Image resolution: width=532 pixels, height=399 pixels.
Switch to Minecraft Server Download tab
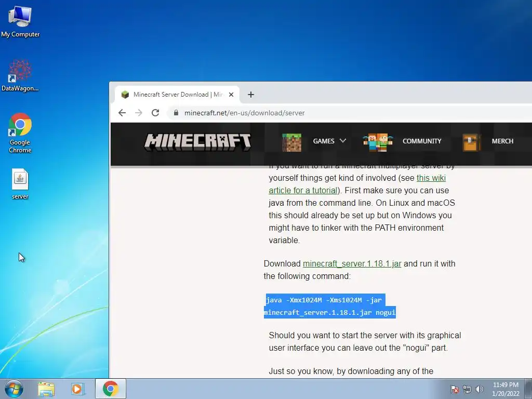tap(177, 95)
